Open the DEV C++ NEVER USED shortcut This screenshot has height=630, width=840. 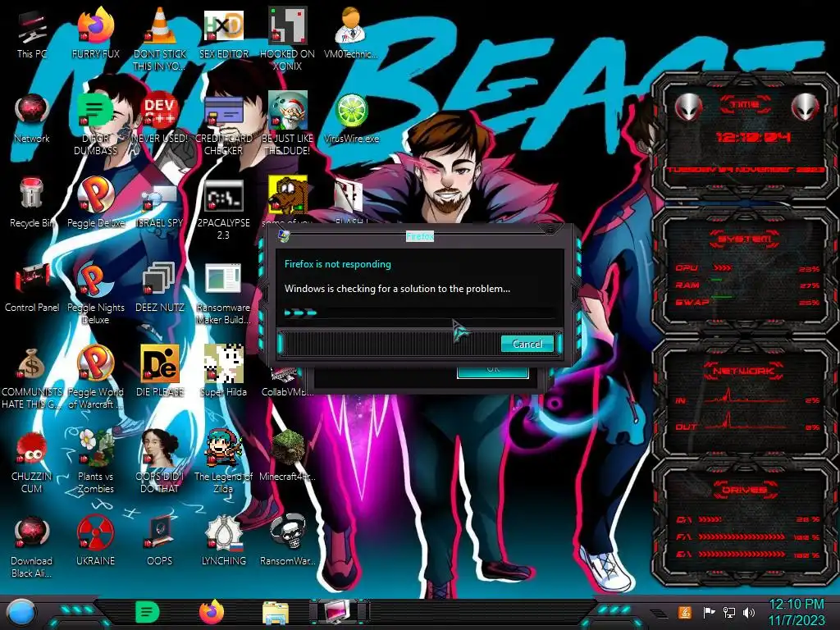(x=160, y=118)
